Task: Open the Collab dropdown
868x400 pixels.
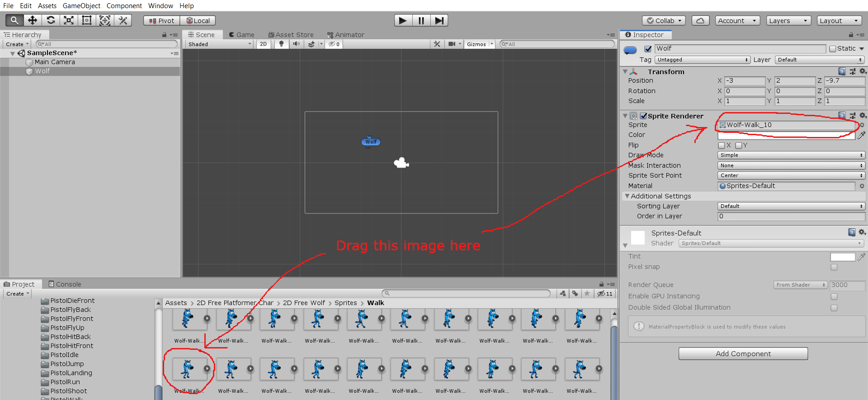Action: pos(664,21)
